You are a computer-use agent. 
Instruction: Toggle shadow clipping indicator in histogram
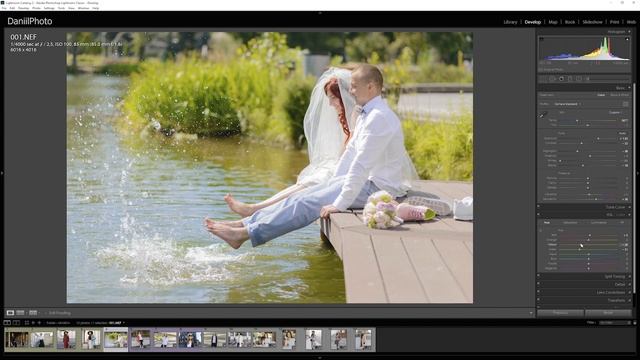pyautogui.click(x=542, y=39)
